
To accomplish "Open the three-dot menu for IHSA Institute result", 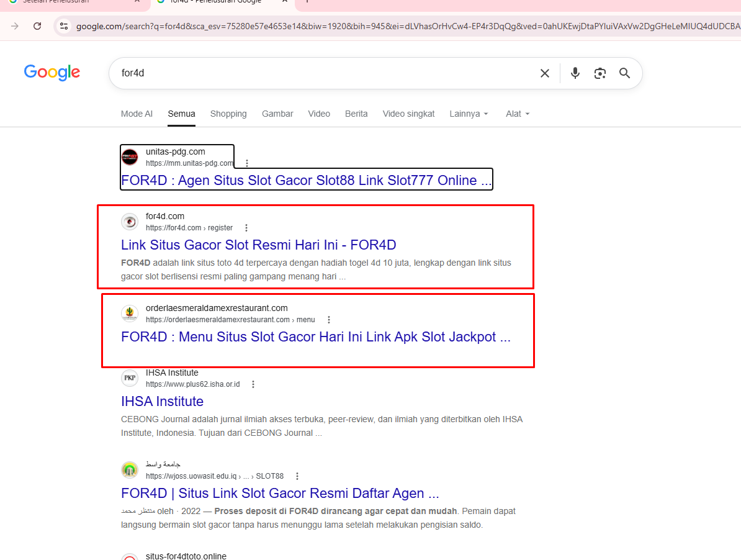I will coord(253,384).
